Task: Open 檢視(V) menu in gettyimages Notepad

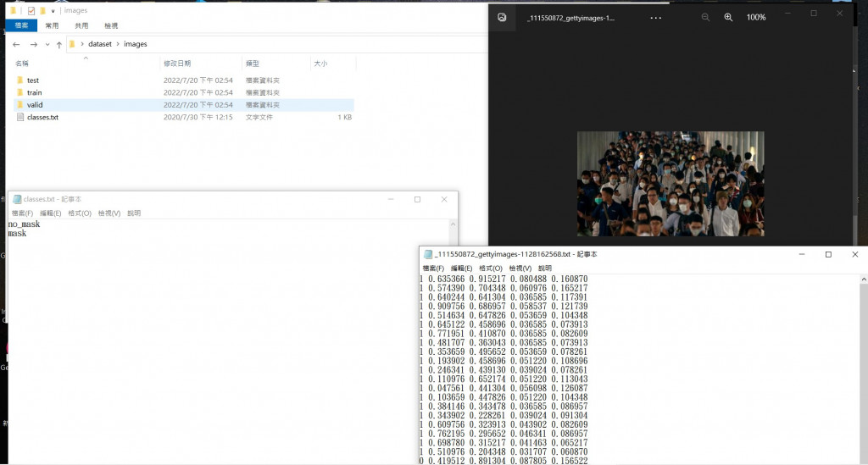Action: (x=520, y=268)
